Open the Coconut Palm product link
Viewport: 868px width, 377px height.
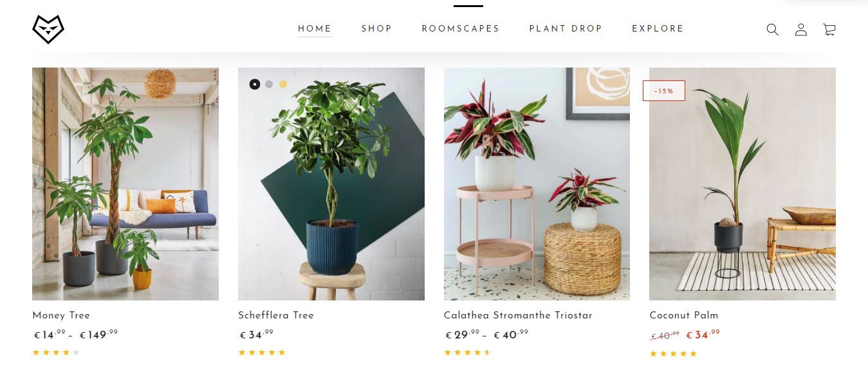click(684, 315)
